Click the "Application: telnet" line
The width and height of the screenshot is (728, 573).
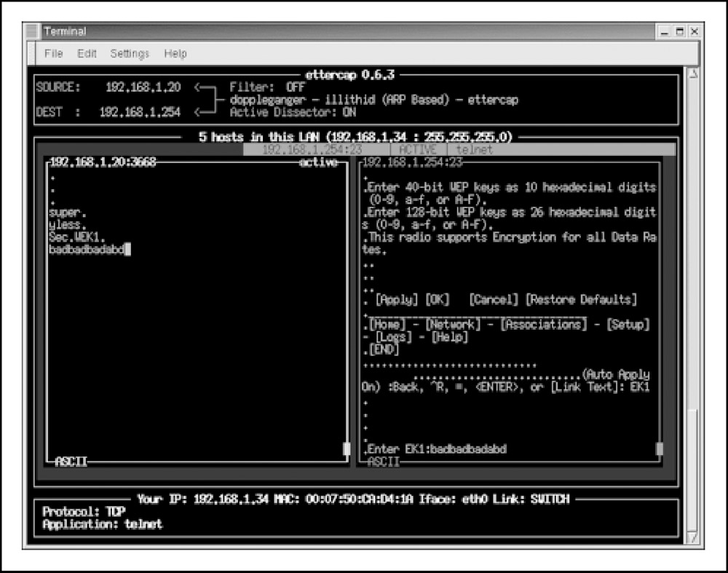tap(103, 524)
